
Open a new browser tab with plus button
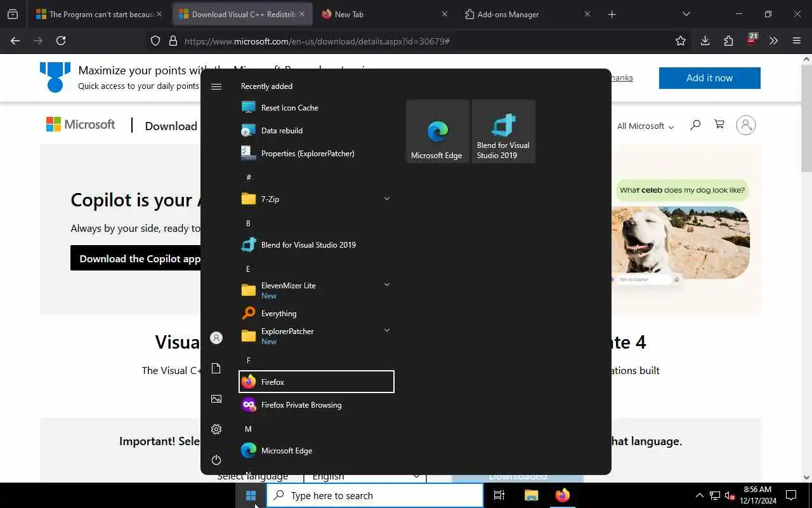tap(612, 14)
